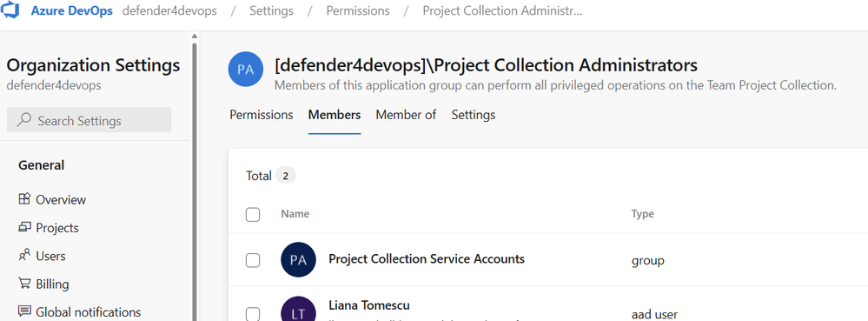Open the Settings tab
868x321 pixels.
474,115
